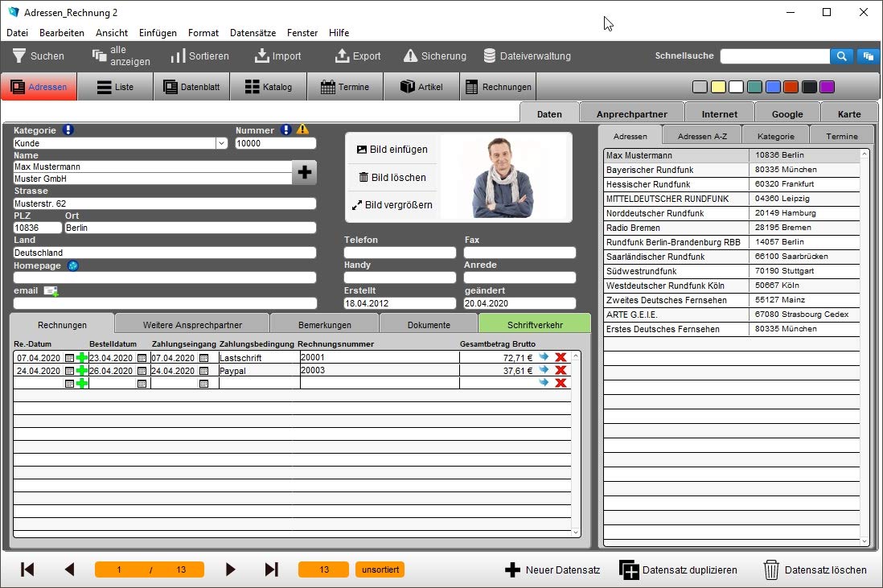Click Neuer Datensatz button
The height and width of the screenshot is (588, 883).
click(x=552, y=570)
